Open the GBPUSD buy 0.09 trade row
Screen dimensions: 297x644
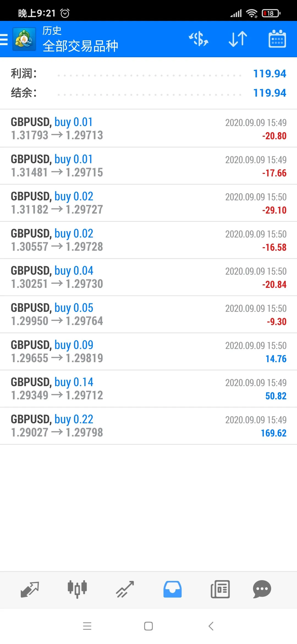pos(148,351)
